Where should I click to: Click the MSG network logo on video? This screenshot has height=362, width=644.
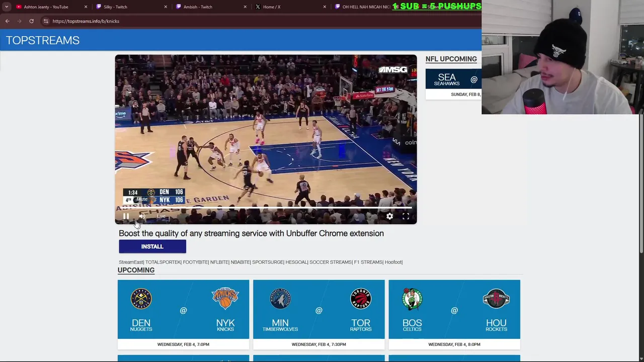point(392,70)
